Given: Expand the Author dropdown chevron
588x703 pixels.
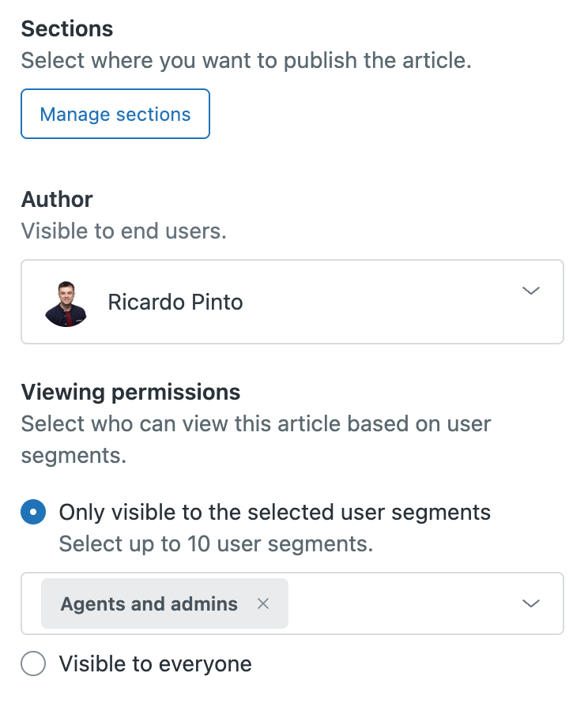Looking at the screenshot, I should 531,291.
